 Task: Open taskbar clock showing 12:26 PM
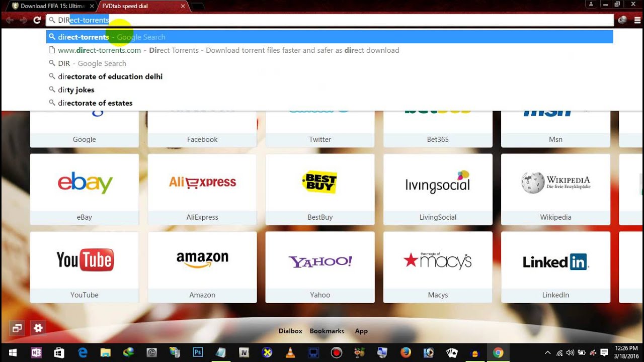click(626, 352)
